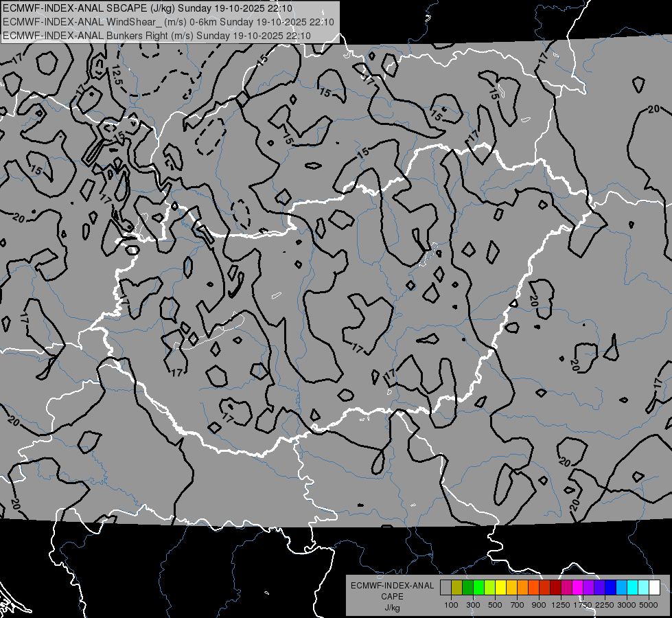Select the dark green legend swatch
The image size is (672, 618).
point(468,588)
